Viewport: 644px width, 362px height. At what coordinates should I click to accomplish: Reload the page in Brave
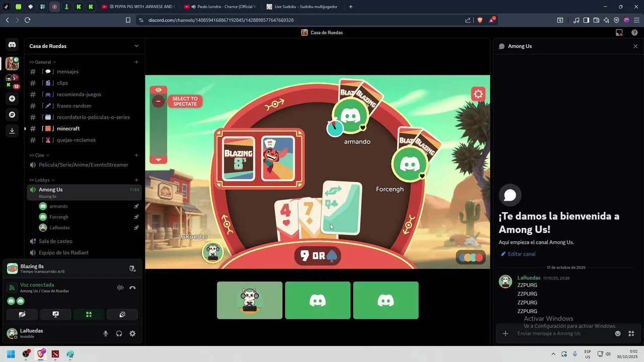point(27,20)
